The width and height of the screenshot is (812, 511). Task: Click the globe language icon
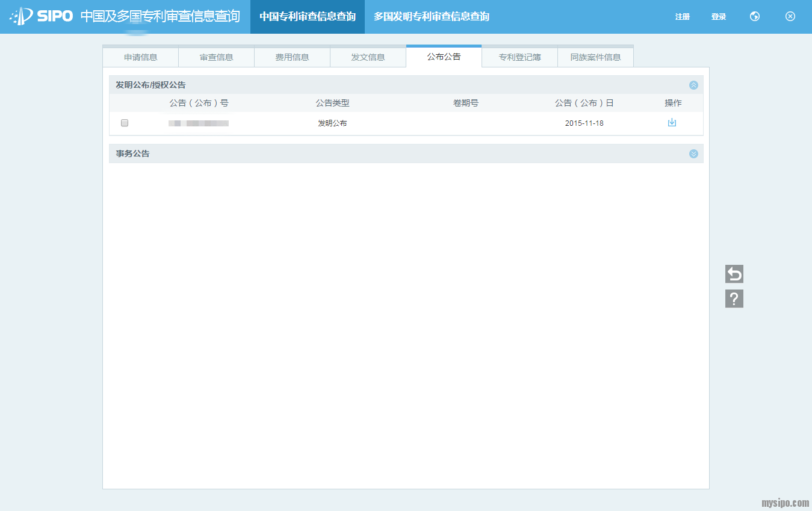pos(754,16)
